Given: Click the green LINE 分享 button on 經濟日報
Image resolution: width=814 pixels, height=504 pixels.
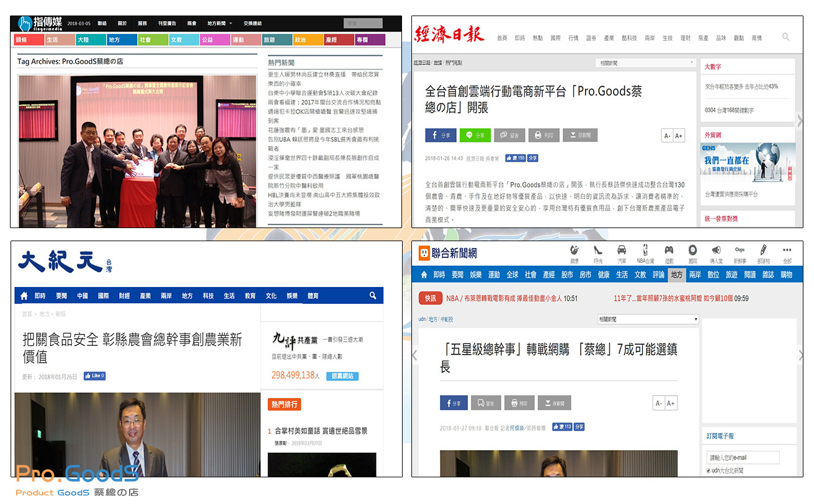Looking at the screenshot, I should [x=475, y=135].
